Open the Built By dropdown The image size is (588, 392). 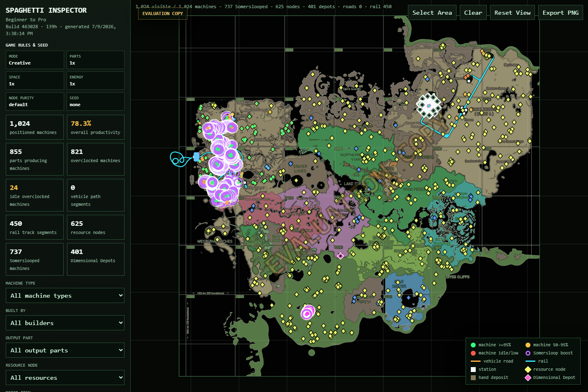[x=65, y=323]
